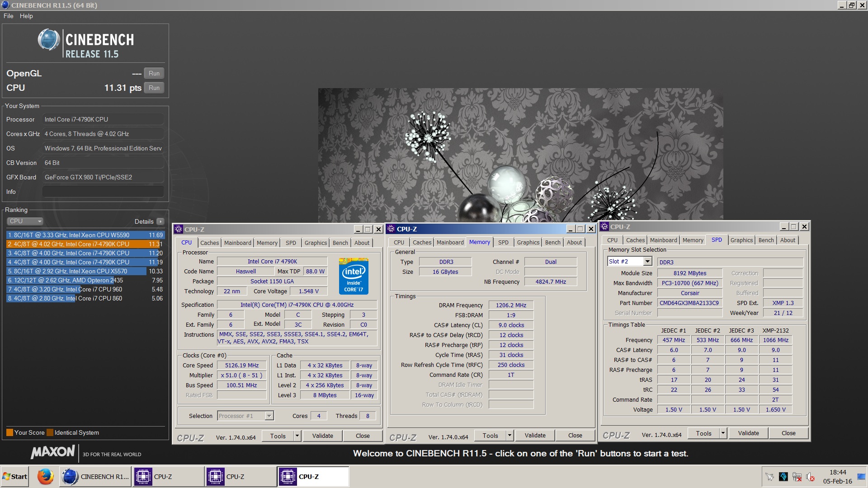
Task: Switch to CINEBENCH taskbar item
Action: point(95,477)
